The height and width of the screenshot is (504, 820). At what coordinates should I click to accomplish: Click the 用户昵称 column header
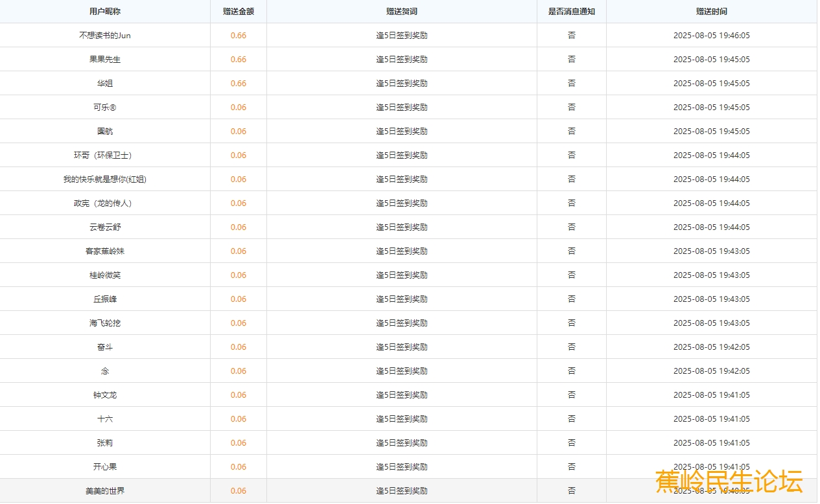(x=104, y=12)
